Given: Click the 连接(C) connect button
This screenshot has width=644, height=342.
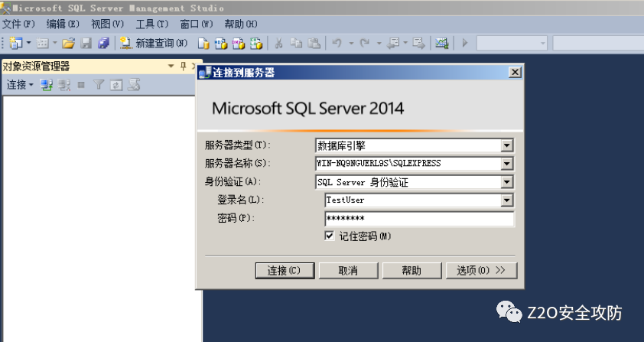Looking at the screenshot, I should pos(285,271).
